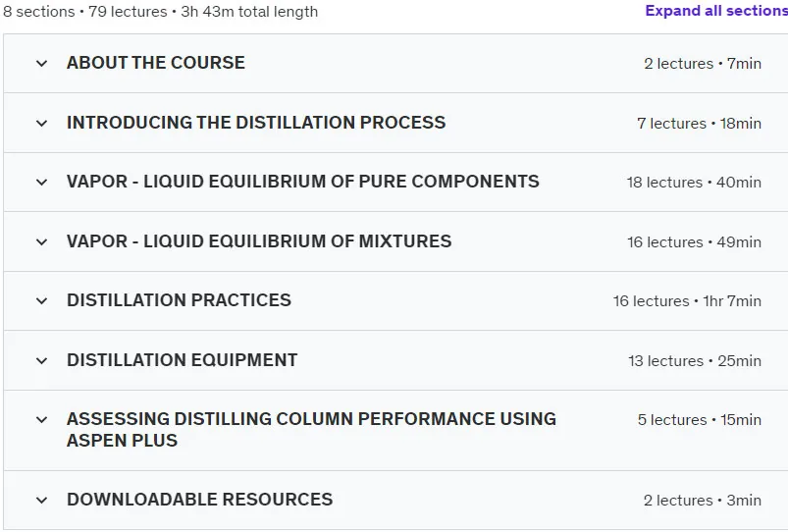Image resolution: width=788 pixels, height=532 pixels.
Task: Expand DOWNLOADABLE RESOURCES chevron
Action: click(42, 500)
